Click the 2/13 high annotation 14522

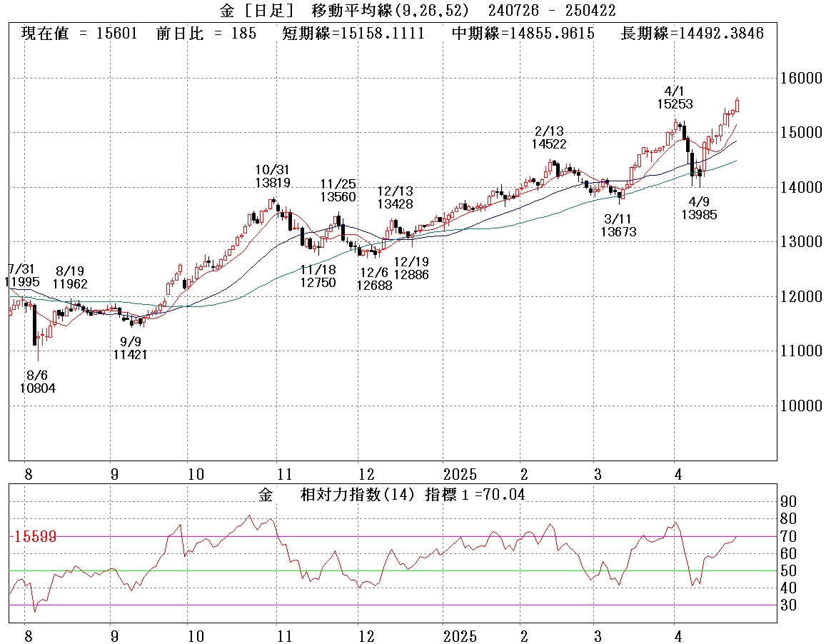tap(548, 144)
